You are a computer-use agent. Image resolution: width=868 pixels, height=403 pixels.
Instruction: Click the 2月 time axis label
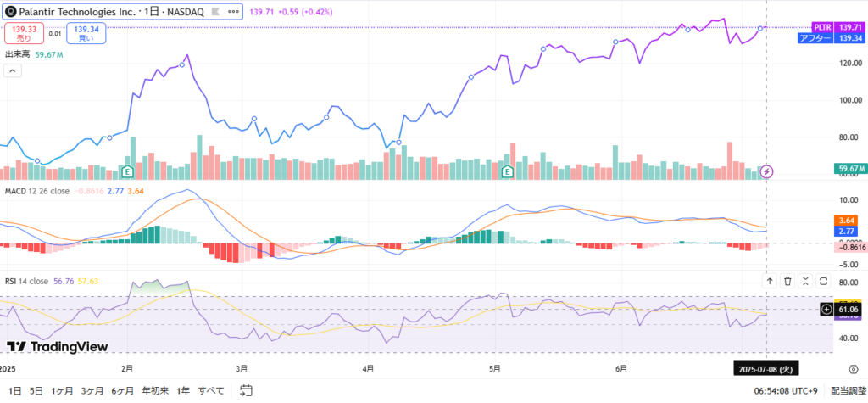[x=127, y=368]
